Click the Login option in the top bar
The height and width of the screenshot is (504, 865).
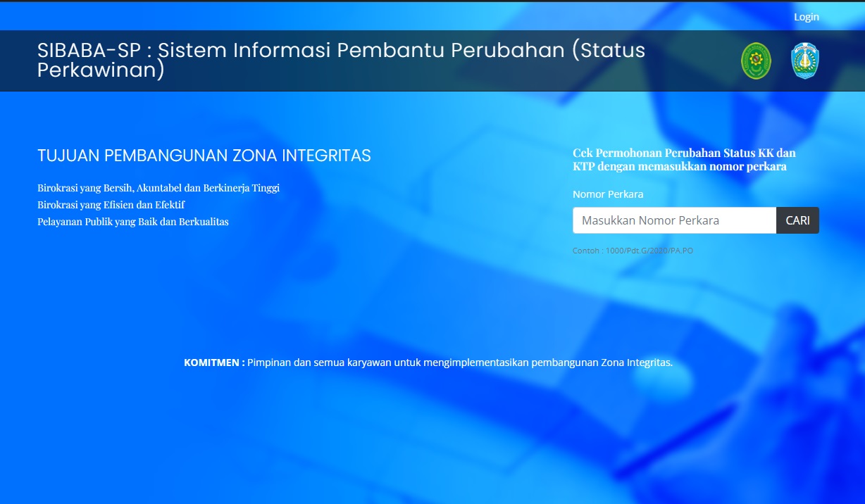807,16
